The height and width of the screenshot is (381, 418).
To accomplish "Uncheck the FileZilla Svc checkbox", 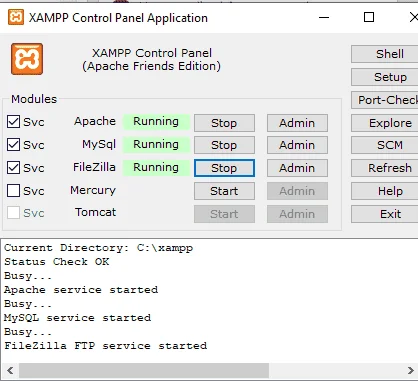I will [13, 168].
